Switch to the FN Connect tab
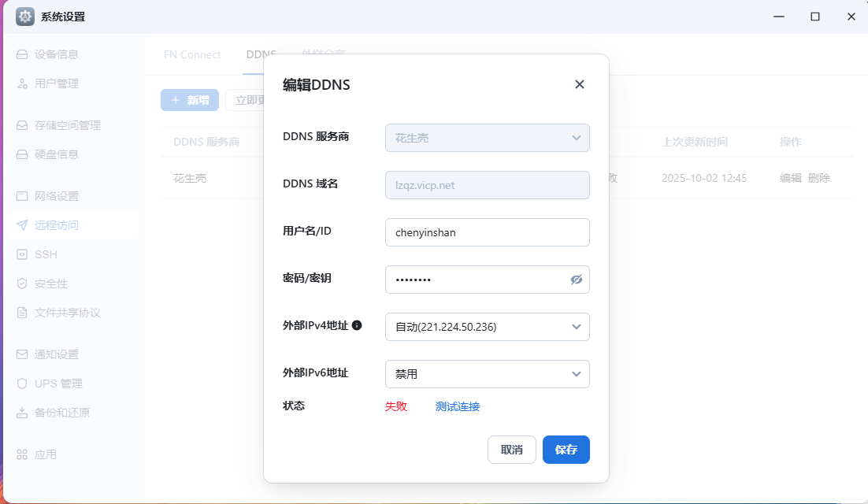This screenshot has width=868, height=504. (192, 55)
